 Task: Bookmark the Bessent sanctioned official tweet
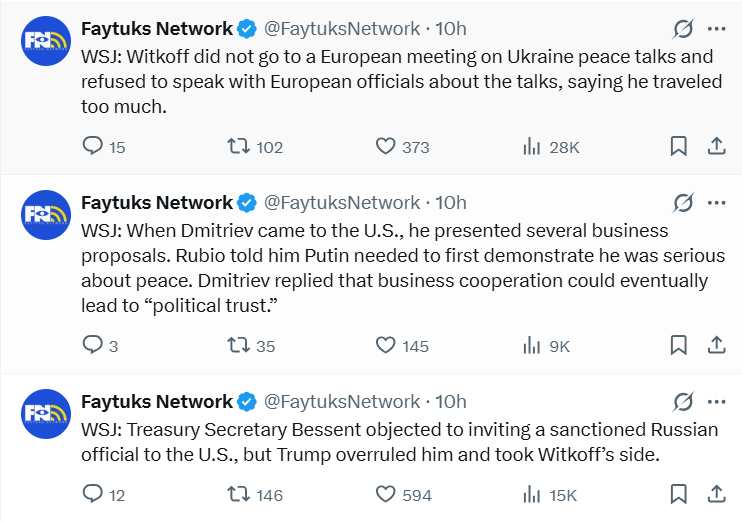pos(678,494)
